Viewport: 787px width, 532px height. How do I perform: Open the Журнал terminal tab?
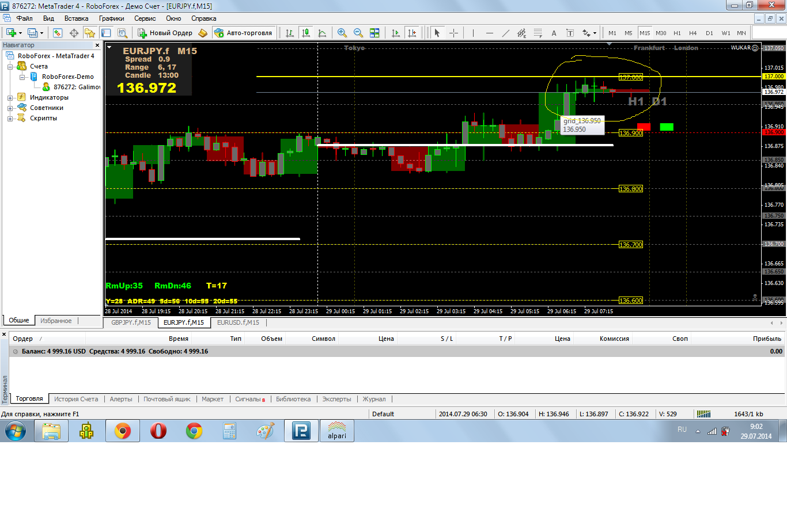[x=374, y=399]
